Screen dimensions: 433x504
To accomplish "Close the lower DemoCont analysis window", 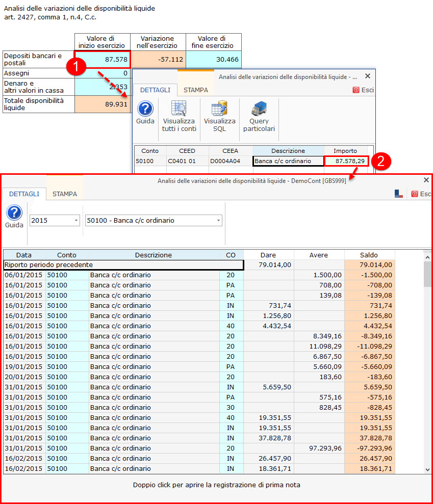I will (x=426, y=180).
